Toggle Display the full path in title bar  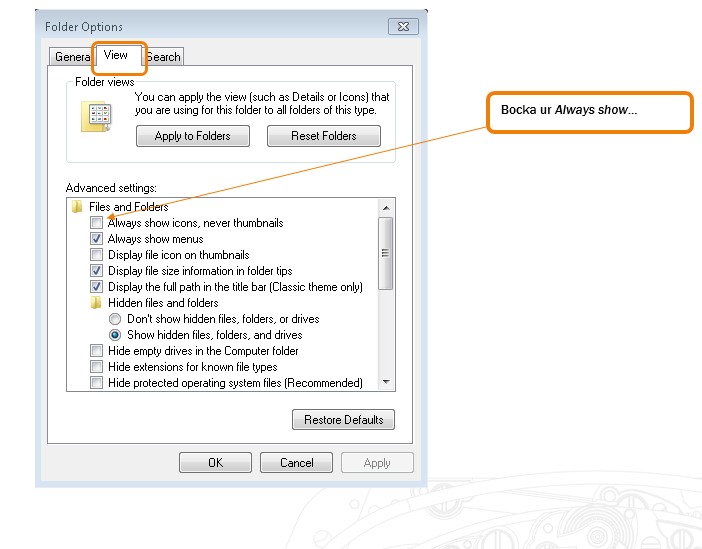(x=97, y=287)
